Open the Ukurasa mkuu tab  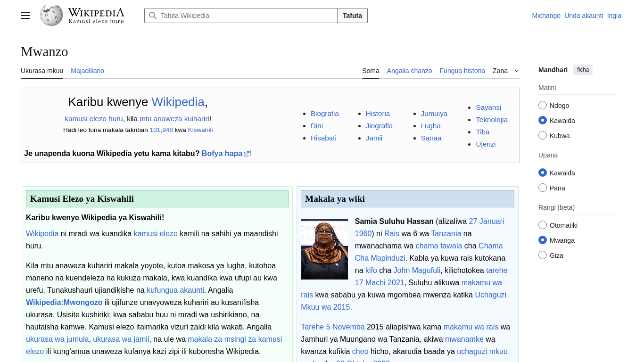pyautogui.click(x=42, y=71)
